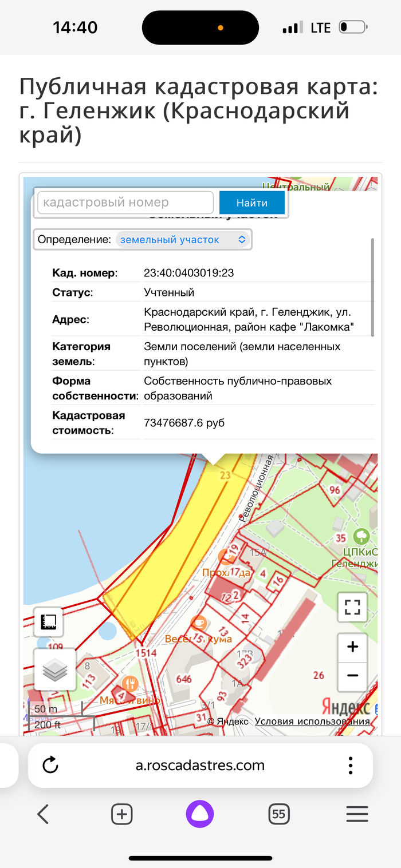This screenshot has height=868, width=401.
Task: Select cadastral number 23:40:0403019:23 text
Action: (x=188, y=273)
